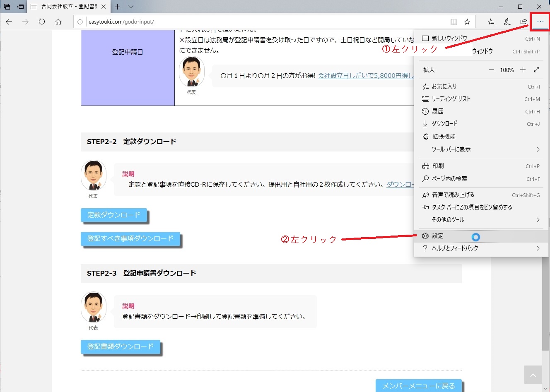This screenshot has height=392, width=550.
Task: Open 履歴 from the menu
Action: (437, 111)
